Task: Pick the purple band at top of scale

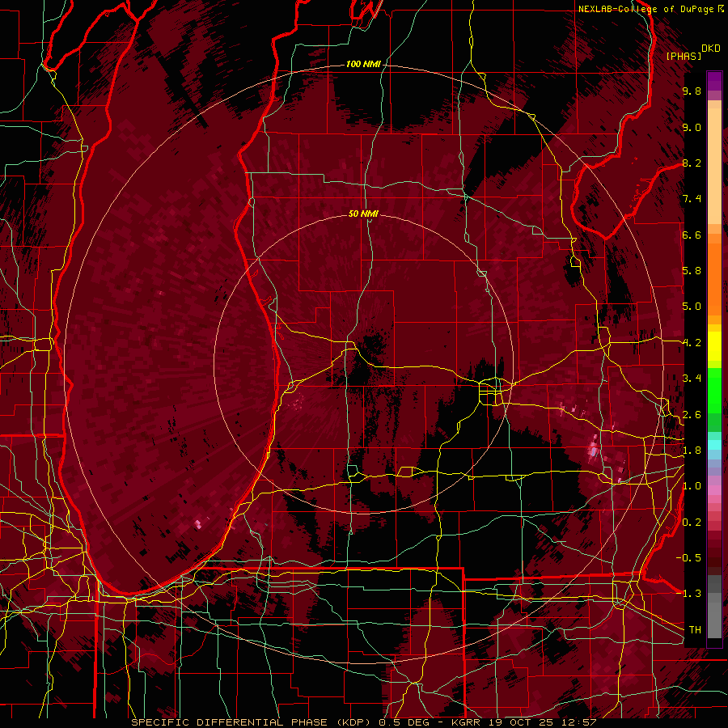Action: [x=714, y=81]
